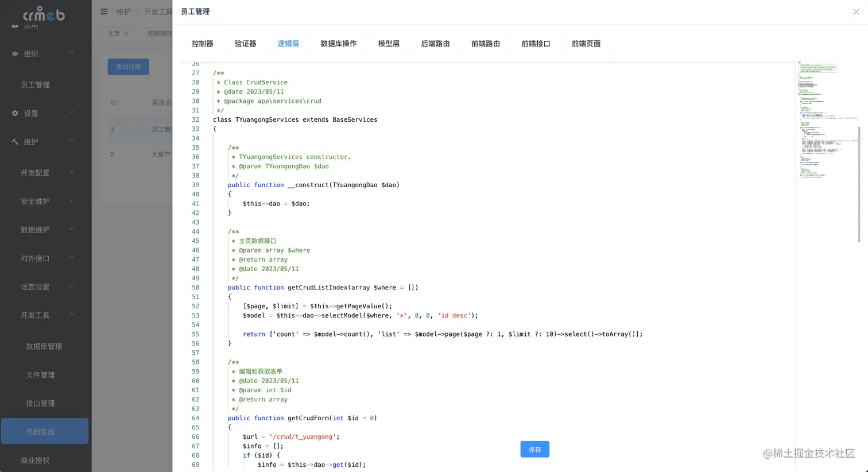Viewport: 868px width, 472px height.
Task: Click line number 55 in gutter
Action: [x=196, y=334]
